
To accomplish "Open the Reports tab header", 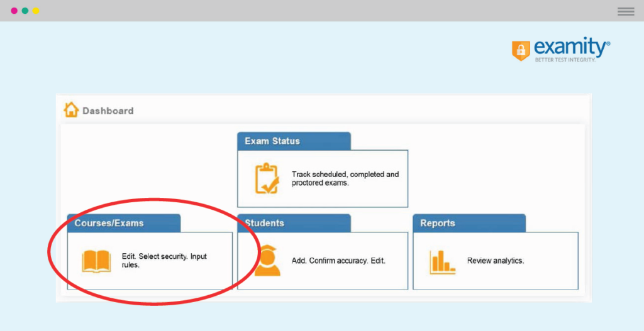I will (469, 223).
